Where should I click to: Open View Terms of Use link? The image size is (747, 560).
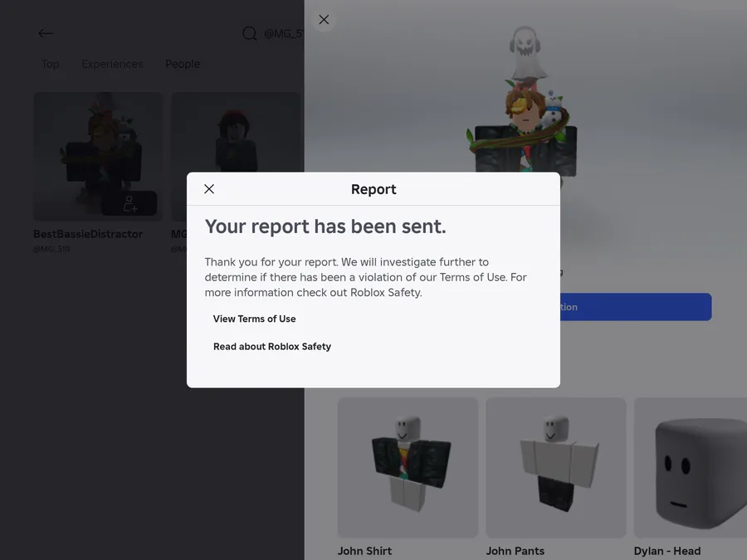(255, 319)
